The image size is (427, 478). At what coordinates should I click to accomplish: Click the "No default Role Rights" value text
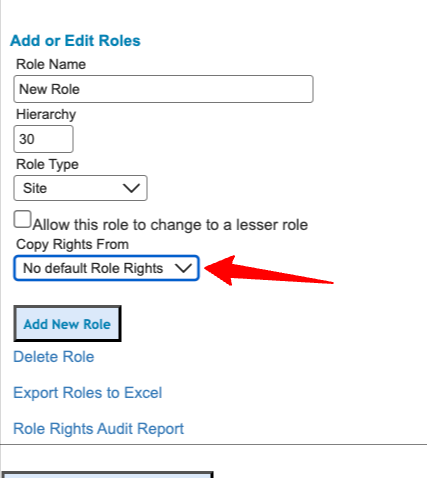coord(93,268)
